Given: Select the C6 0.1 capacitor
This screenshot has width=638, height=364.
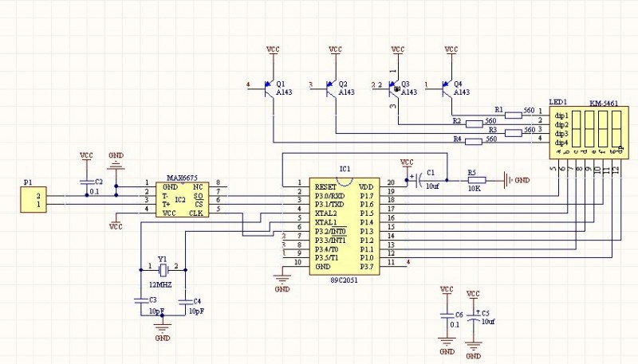Looking at the screenshot, I should tap(447, 315).
